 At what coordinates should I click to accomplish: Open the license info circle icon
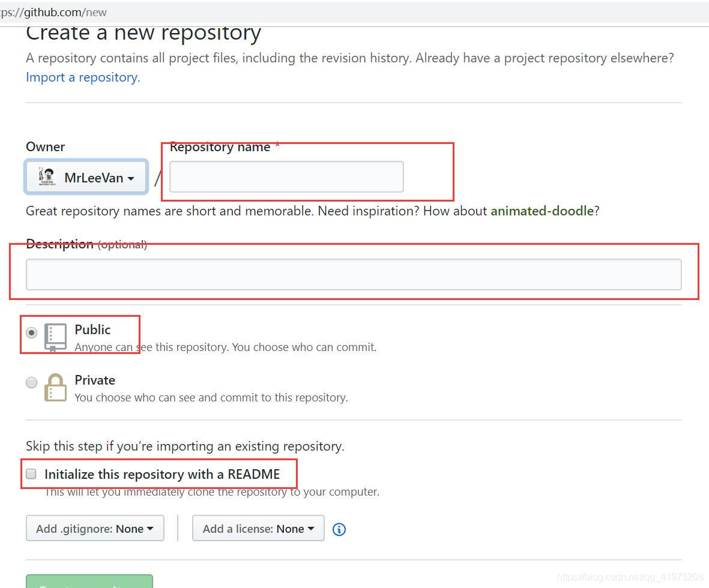pyautogui.click(x=339, y=529)
